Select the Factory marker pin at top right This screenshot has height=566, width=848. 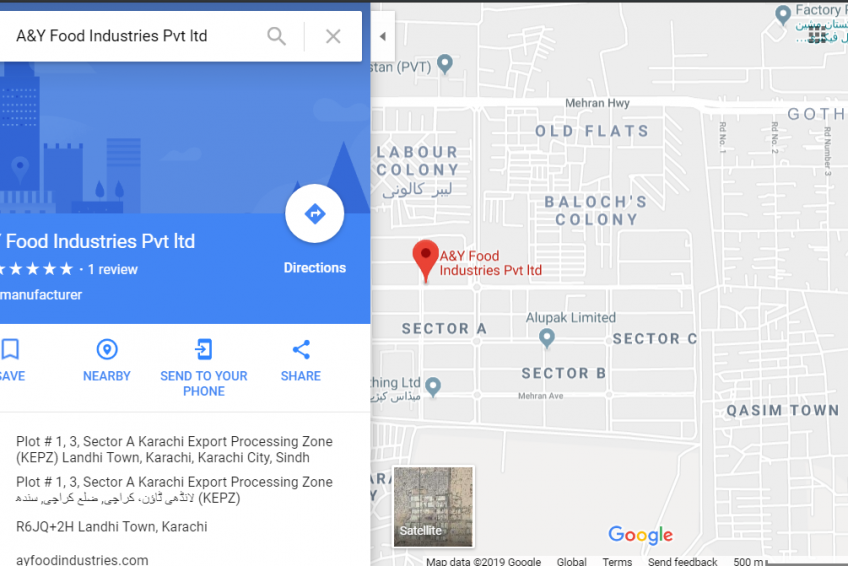(783, 15)
